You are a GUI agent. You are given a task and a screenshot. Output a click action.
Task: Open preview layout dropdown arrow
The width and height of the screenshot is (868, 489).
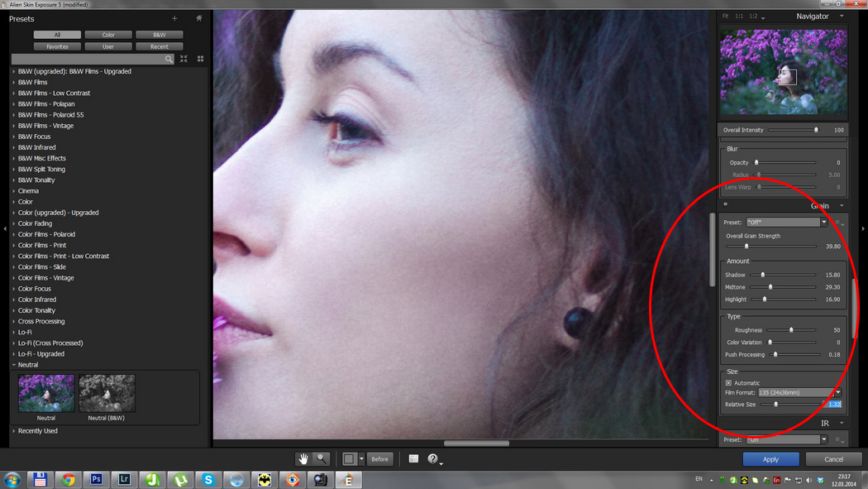361,459
